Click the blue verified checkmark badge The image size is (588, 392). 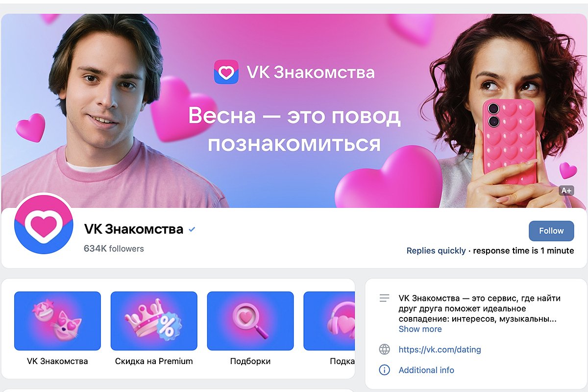(192, 229)
